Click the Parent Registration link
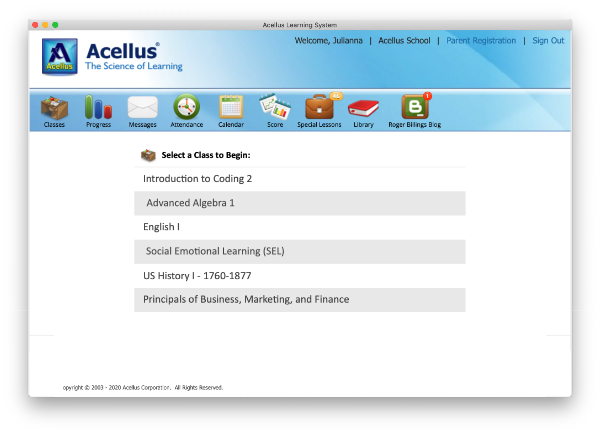Image resolution: width=600 pixels, height=434 pixels. (x=481, y=41)
